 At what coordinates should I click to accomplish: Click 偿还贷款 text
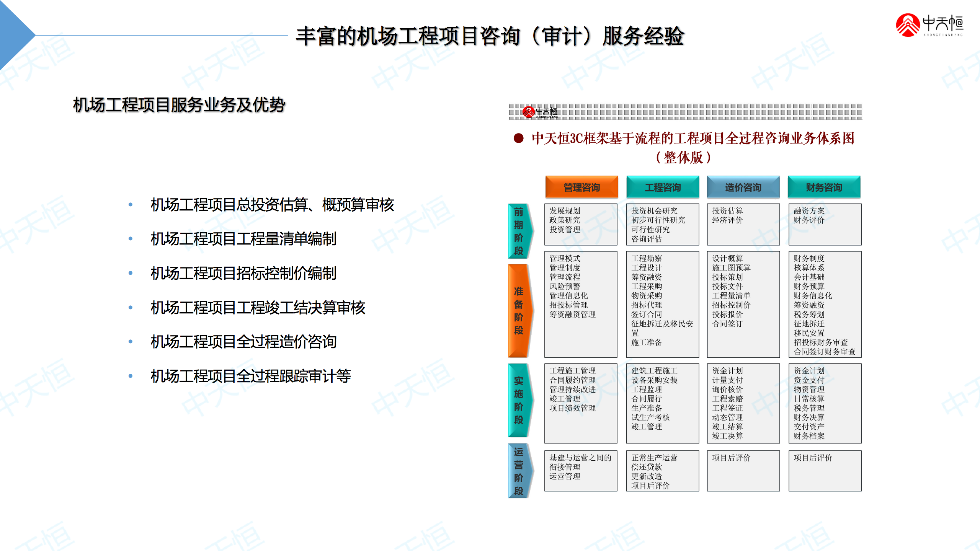click(647, 467)
